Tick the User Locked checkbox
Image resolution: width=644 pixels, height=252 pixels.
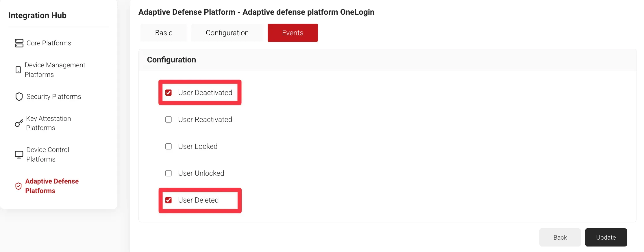169,147
